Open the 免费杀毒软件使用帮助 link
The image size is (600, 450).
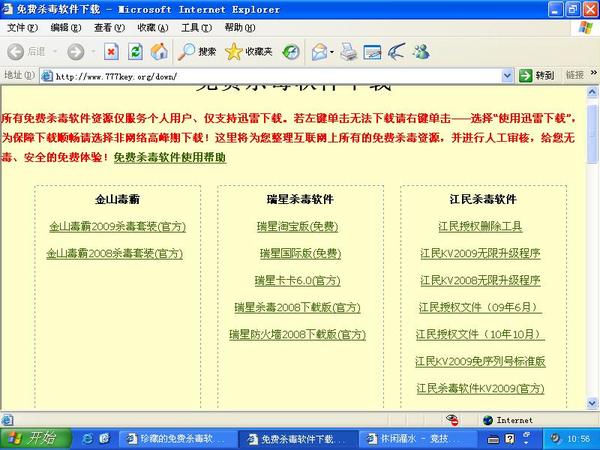(170, 157)
